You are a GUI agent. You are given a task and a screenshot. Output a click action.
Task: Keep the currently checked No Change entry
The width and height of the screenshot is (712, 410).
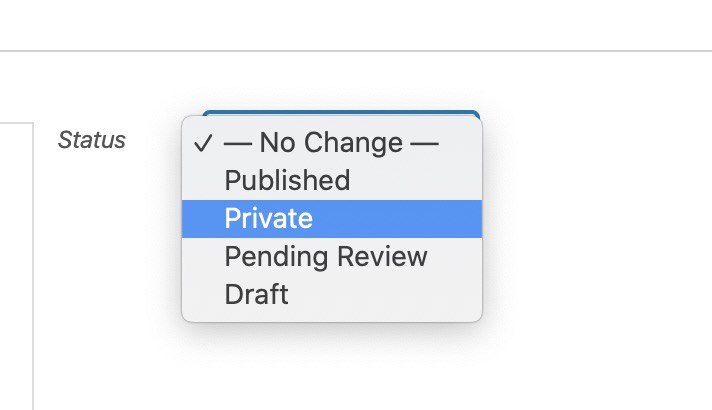click(331, 143)
